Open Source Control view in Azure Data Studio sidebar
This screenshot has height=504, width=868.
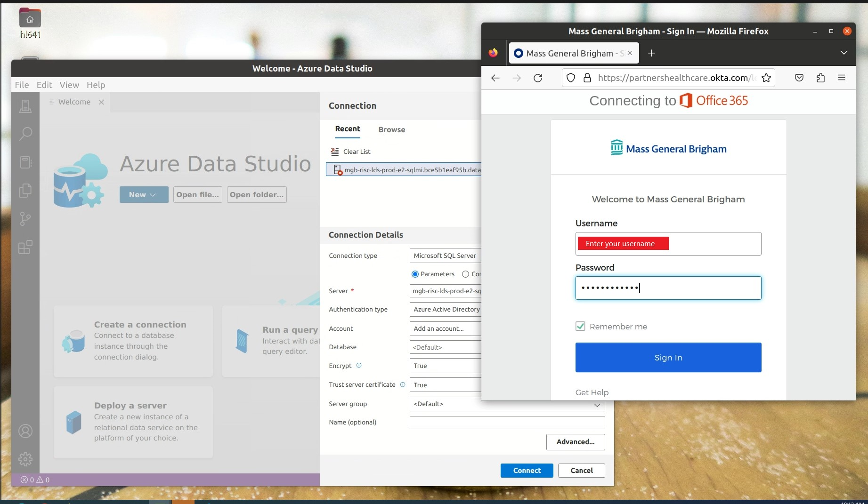coord(25,219)
